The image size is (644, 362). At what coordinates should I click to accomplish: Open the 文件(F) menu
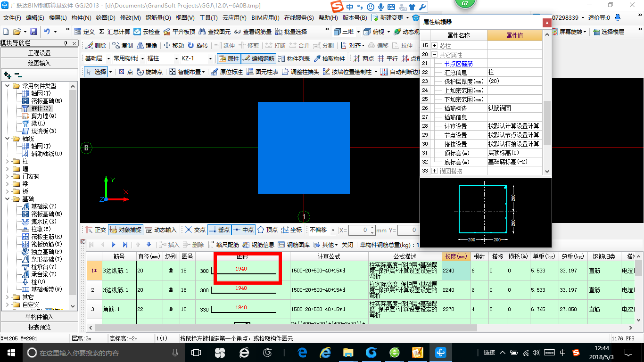point(12,18)
